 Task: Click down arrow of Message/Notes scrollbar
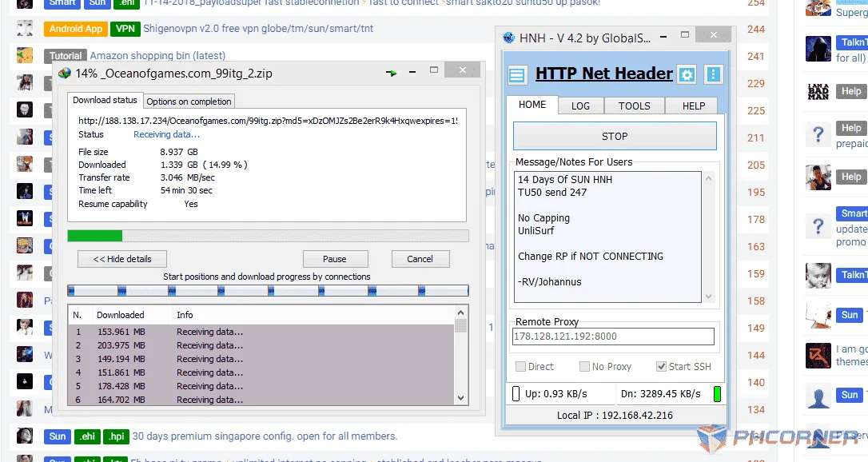[x=709, y=297]
